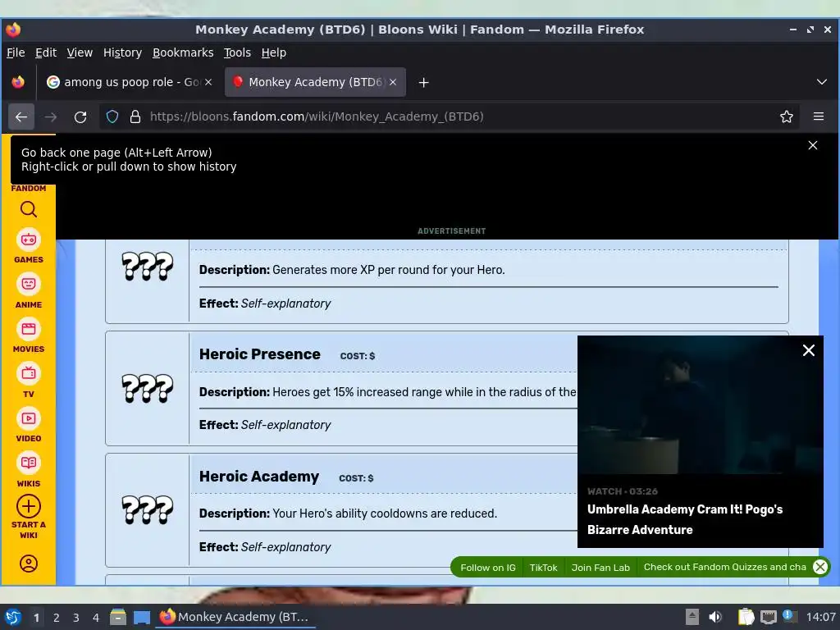
Task: Open the Help menu
Action: (x=274, y=52)
